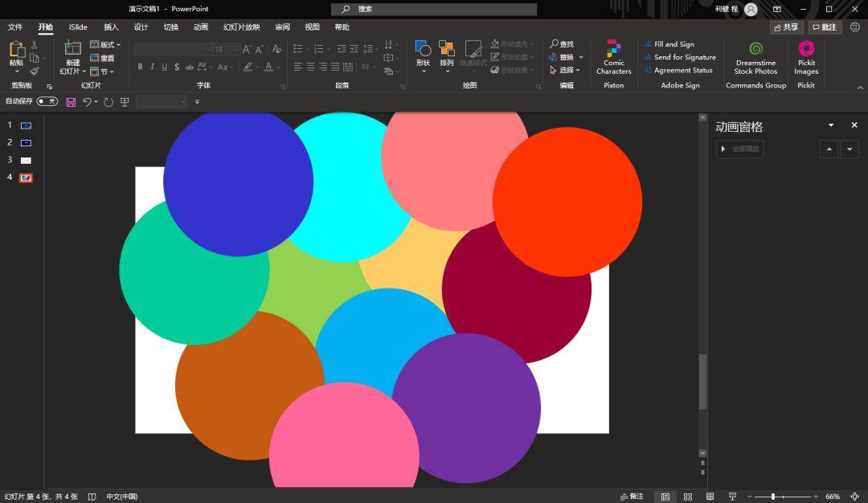This screenshot has height=503, width=868.
Task: Click Send for Signature command
Action: click(681, 57)
